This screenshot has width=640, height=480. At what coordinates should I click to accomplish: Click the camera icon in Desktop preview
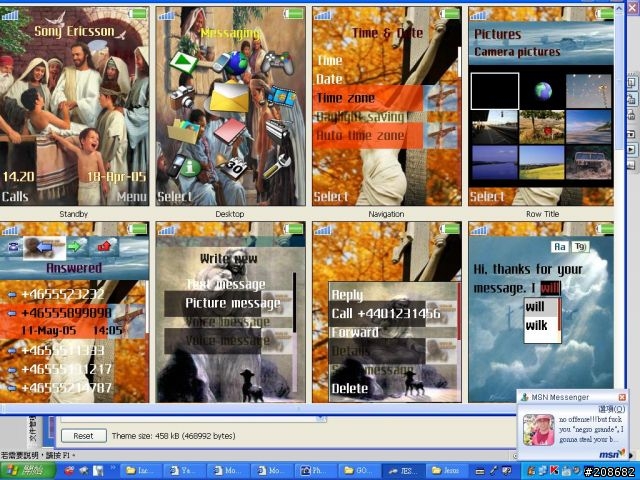[x=182, y=97]
